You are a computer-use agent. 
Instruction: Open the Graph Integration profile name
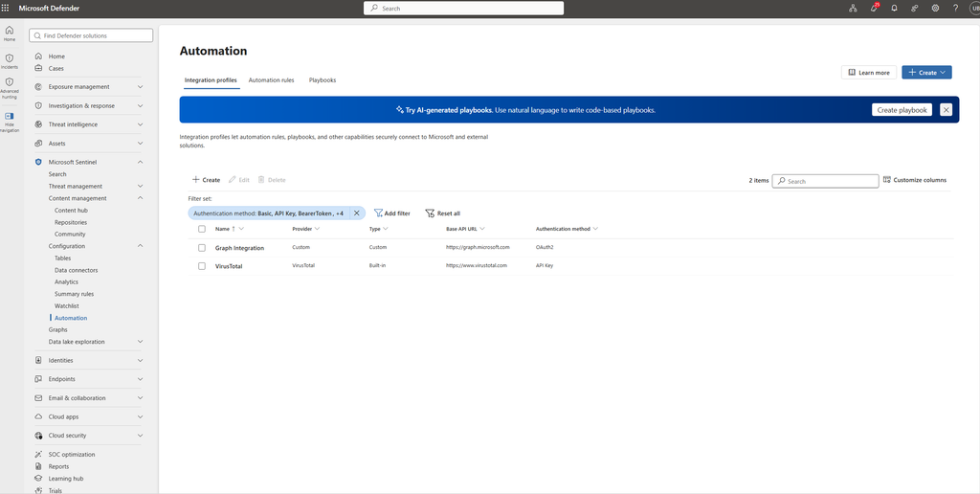pos(239,248)
